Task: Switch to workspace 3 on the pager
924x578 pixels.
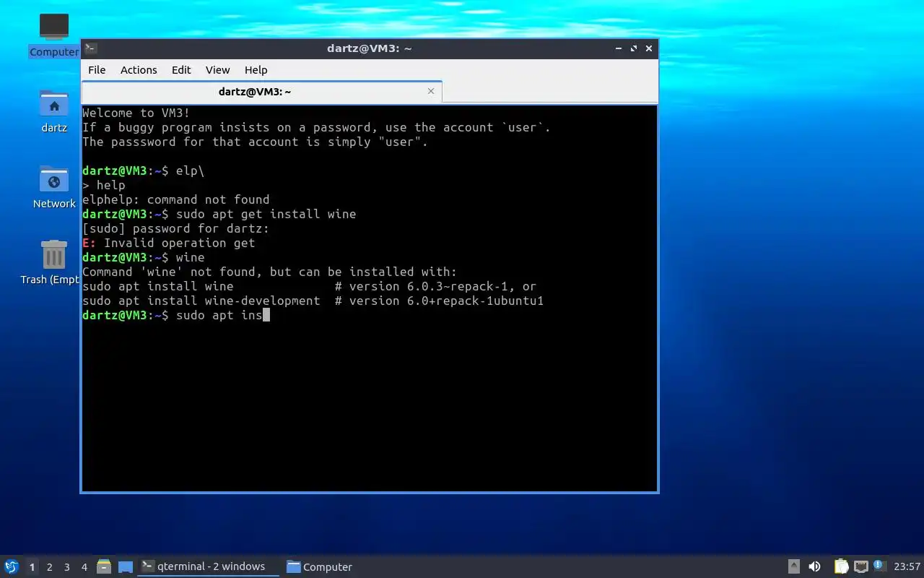Action: click(66, 567)
